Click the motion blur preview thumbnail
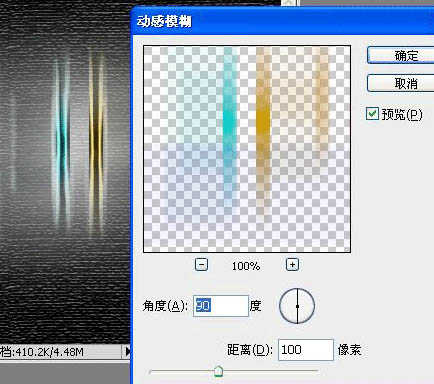 [x=247, y=149]
